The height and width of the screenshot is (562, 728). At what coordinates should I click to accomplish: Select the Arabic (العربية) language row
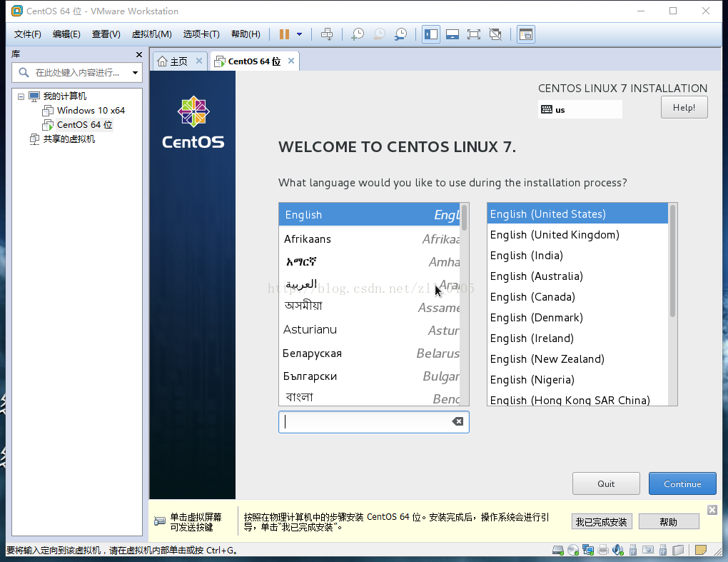coord(369,284)
